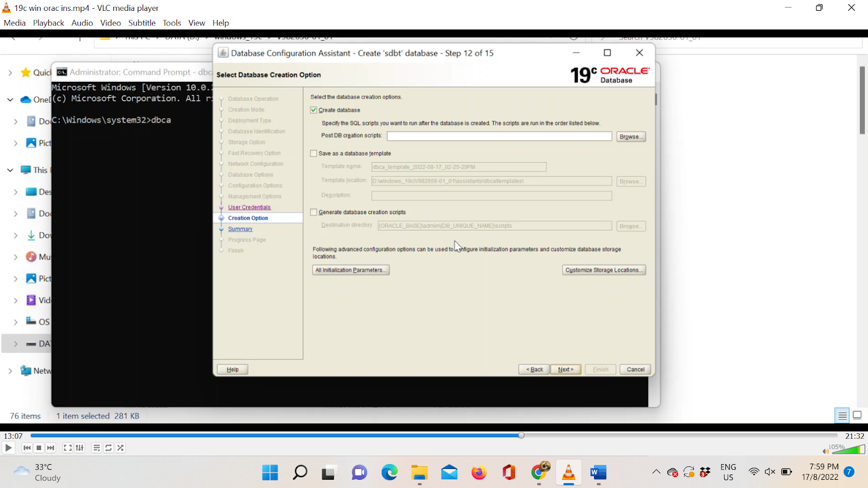
Task: Toggle VLC fullscreen mode
Action: pos(68,448)
